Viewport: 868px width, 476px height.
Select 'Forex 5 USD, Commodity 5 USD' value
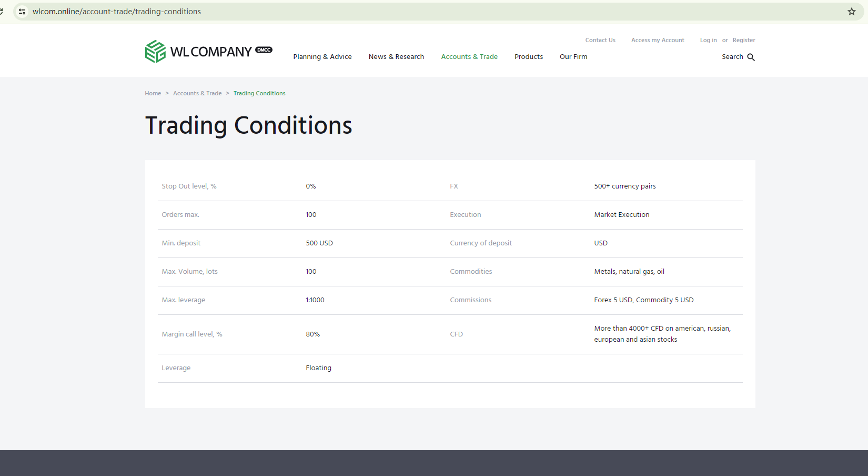click(x=644, y=300)
